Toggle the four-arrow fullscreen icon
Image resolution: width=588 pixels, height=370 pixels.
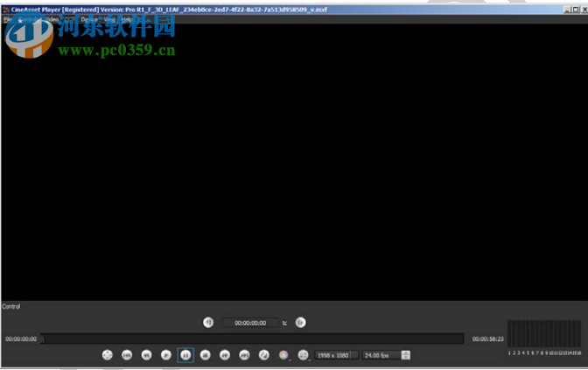click(108, 355)
